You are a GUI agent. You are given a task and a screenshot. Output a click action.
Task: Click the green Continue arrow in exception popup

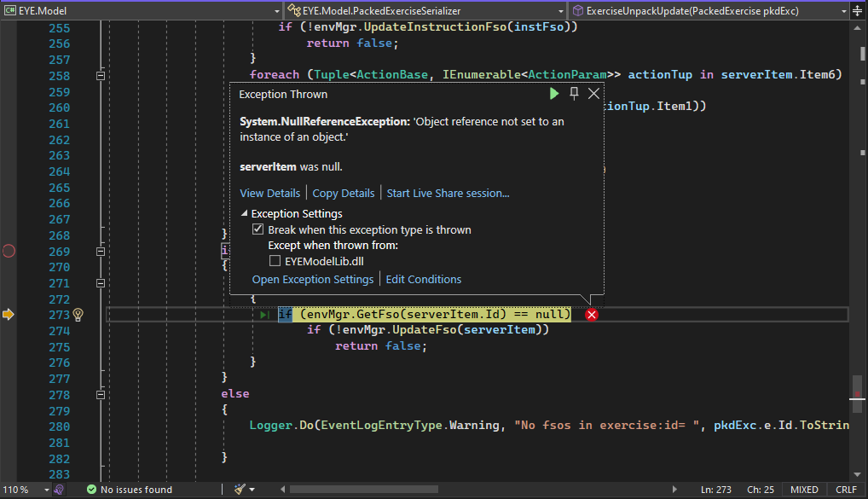pyautogui.click(x=554, y=94)
